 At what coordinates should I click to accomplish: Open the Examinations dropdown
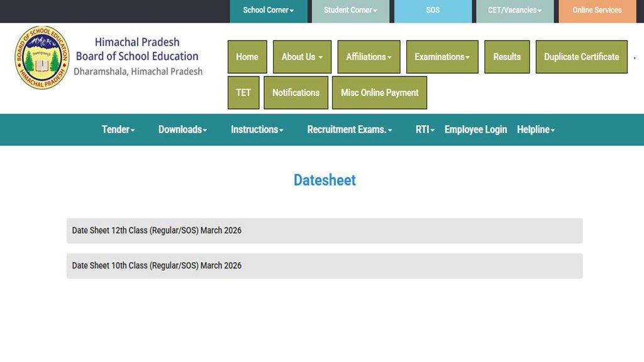coord(442,57)
